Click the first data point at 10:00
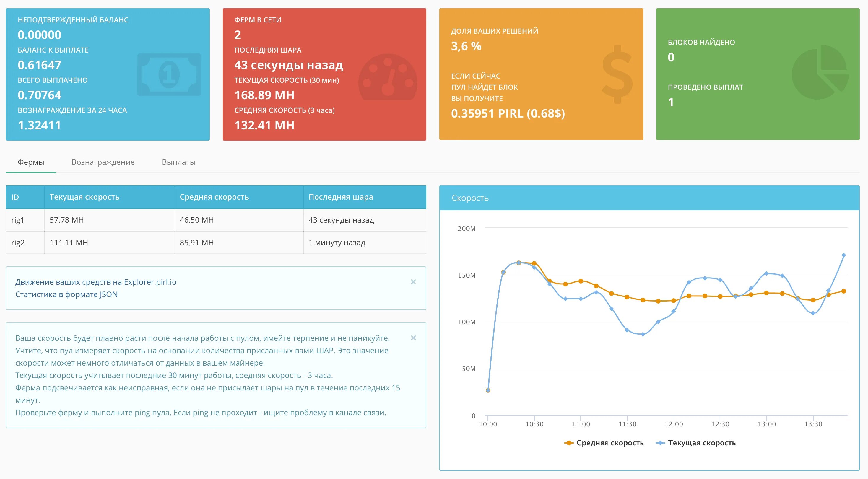The height and width of the screenshot is (479, 868). click(488, 390)
